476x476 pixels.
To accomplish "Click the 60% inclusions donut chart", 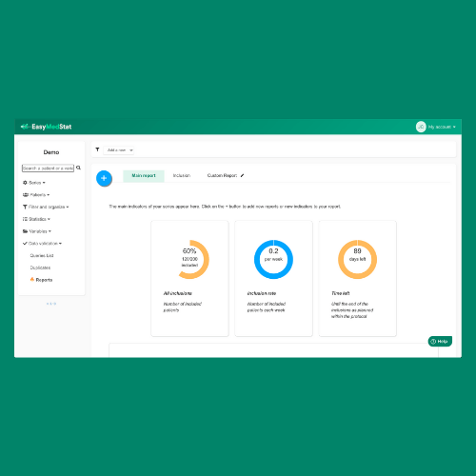I will pyautogui.click(x=189, y=260).
